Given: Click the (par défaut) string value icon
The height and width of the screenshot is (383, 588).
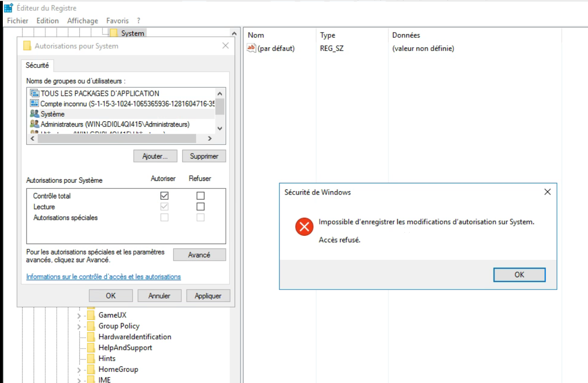Looking at the screenshot, I should pyautogui.click(x=251, y=48).
